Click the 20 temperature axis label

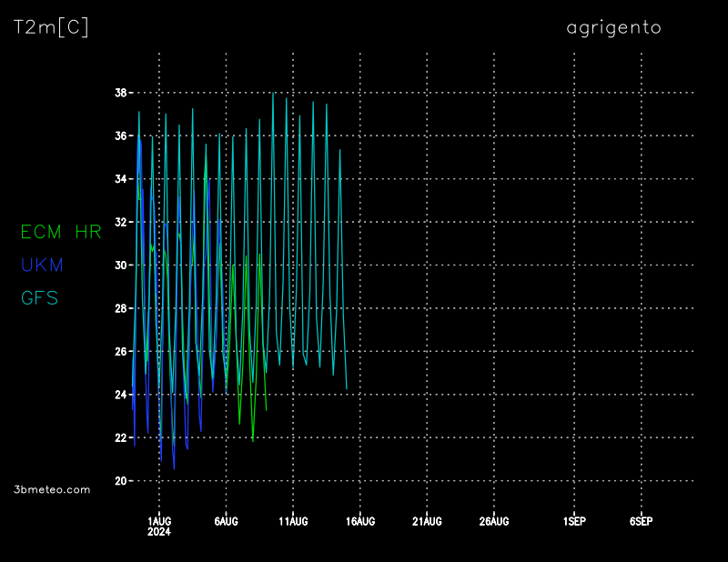(x=119, y=481)
